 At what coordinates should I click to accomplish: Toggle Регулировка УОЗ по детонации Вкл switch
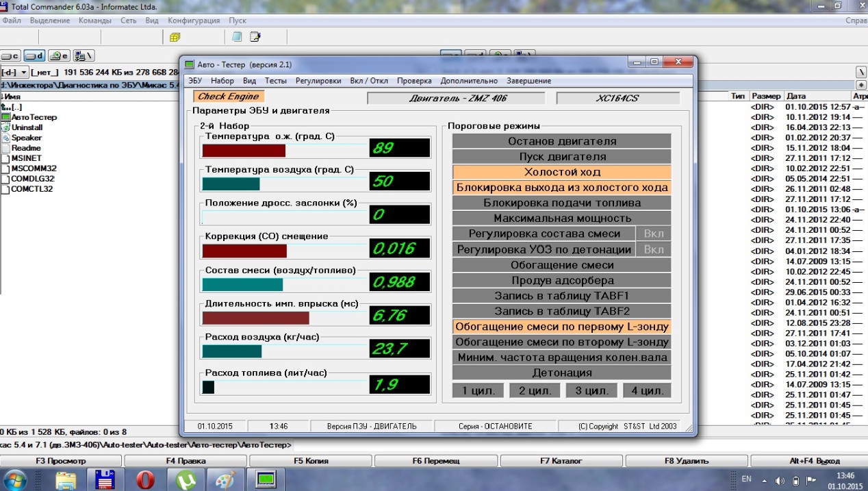click(653, 249)
